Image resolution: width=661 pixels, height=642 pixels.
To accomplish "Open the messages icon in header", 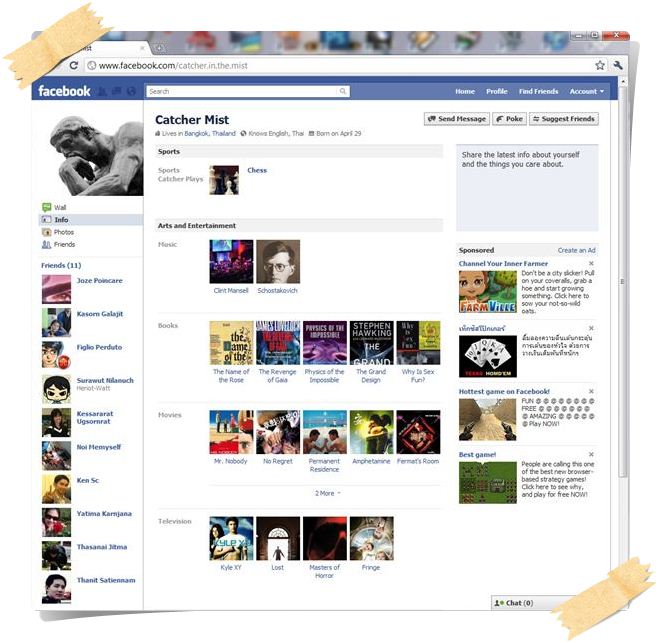I will (116, 91).
